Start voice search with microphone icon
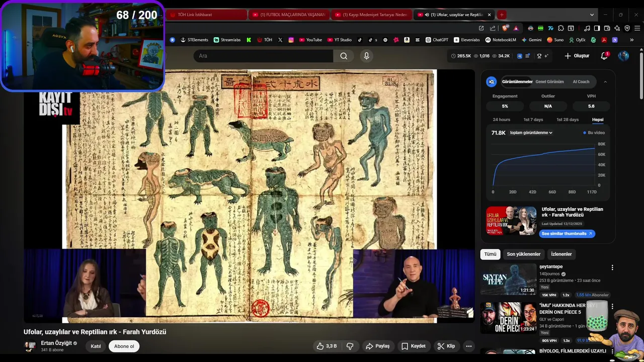 pyautogui.click(x=366, y=56)
